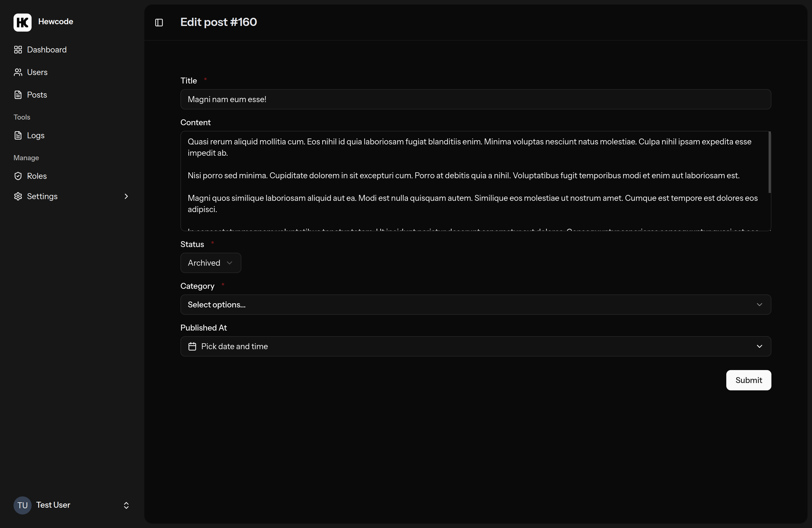The image size is (812, 528).
Task: Toggle the sidebar collapse icon
Action: [159, 23]
